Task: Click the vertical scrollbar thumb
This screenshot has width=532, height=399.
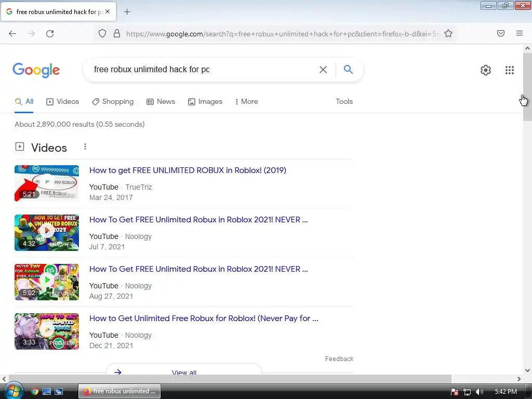Action: coord(527,87)
